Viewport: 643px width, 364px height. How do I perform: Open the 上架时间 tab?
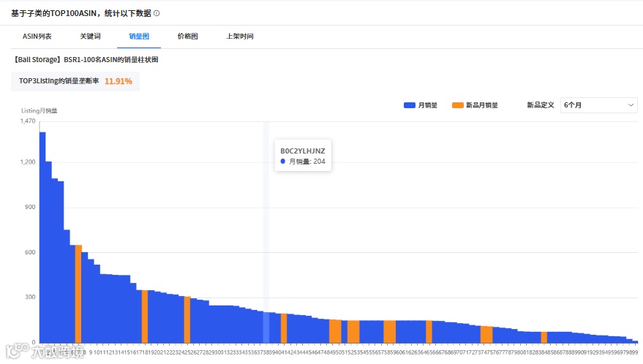(240, 37)
